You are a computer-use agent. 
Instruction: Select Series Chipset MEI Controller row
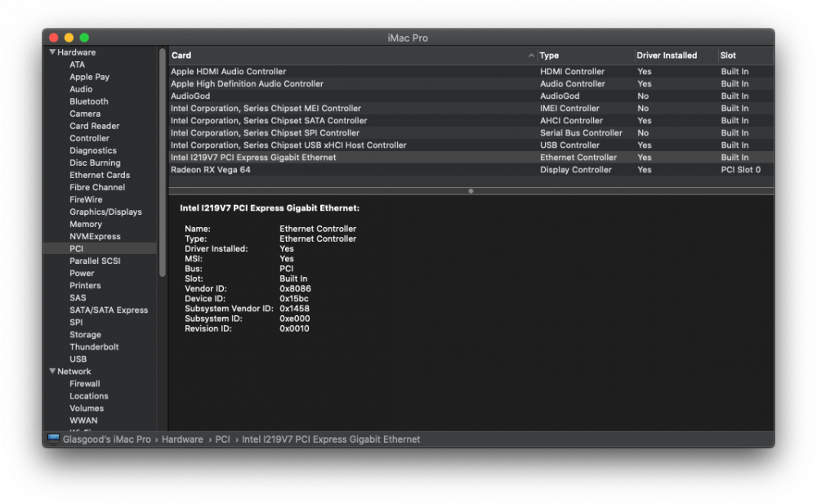tap(471, 108)
